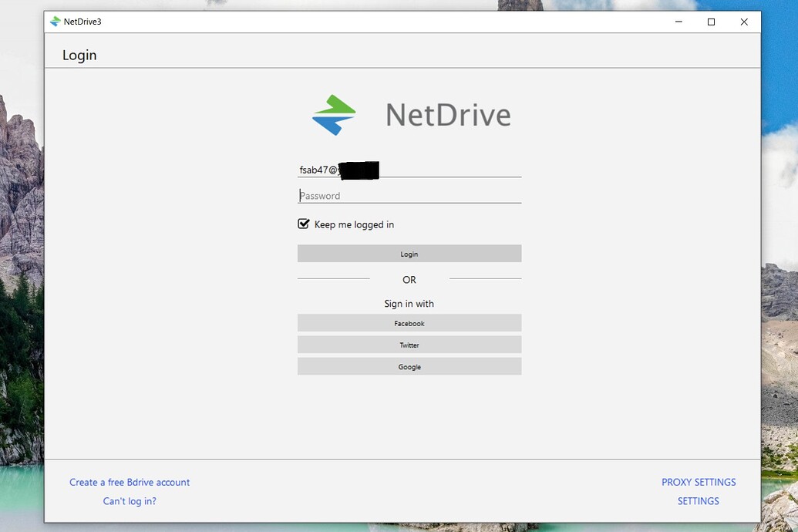
Task: Open PROXY SETTINGS link
Action: [x=699, y=482]
